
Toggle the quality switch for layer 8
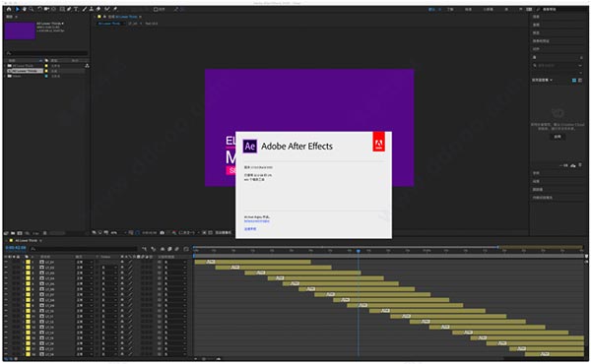click(130, 300)
